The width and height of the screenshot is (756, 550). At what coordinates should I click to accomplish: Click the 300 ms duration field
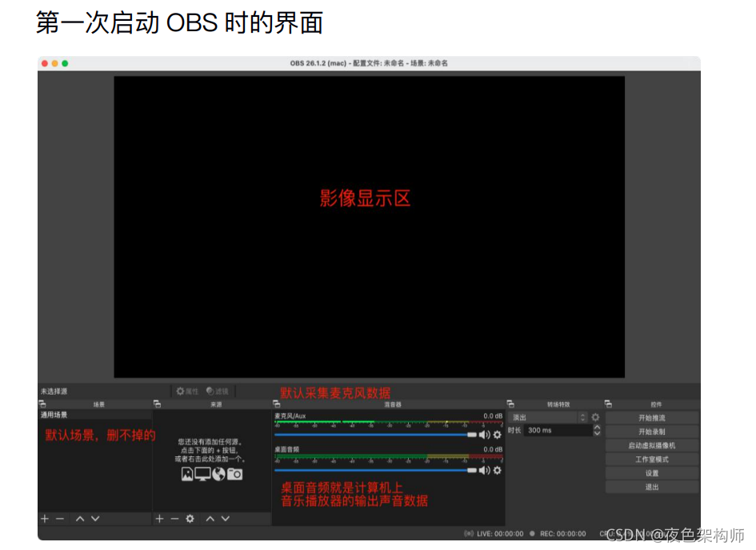(558, 431)
